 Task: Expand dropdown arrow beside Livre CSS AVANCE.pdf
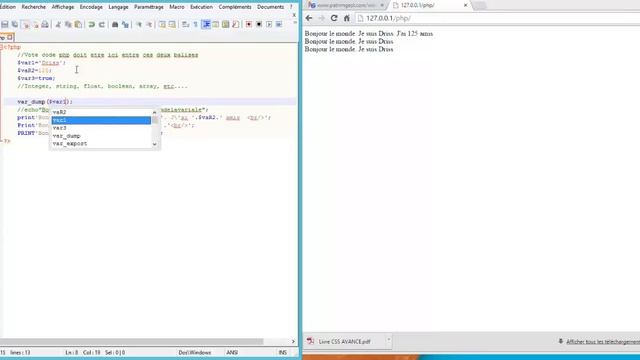[x=389, y=340]
